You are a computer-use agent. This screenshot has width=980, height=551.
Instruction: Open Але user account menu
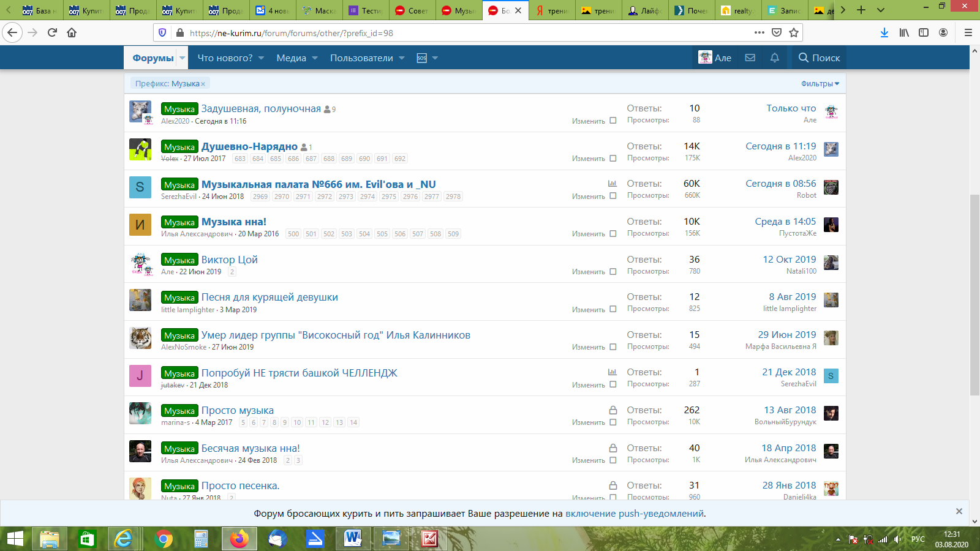pyautogui.click(x=715, y=58)
